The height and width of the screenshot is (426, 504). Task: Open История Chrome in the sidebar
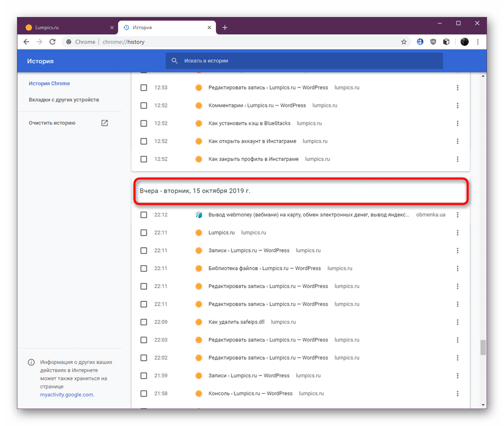(49, 84)
